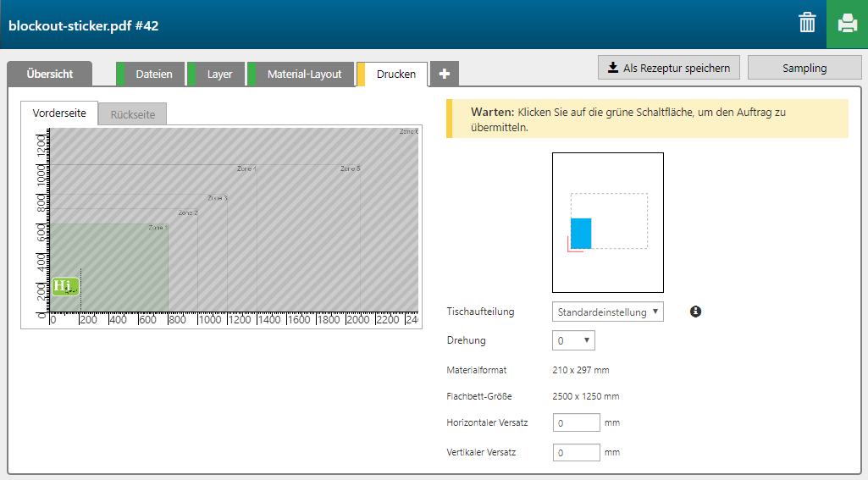Screen dimensions: 868x480
Task: Select the Vorderseite view tab
Action: [x=59, y=113]
